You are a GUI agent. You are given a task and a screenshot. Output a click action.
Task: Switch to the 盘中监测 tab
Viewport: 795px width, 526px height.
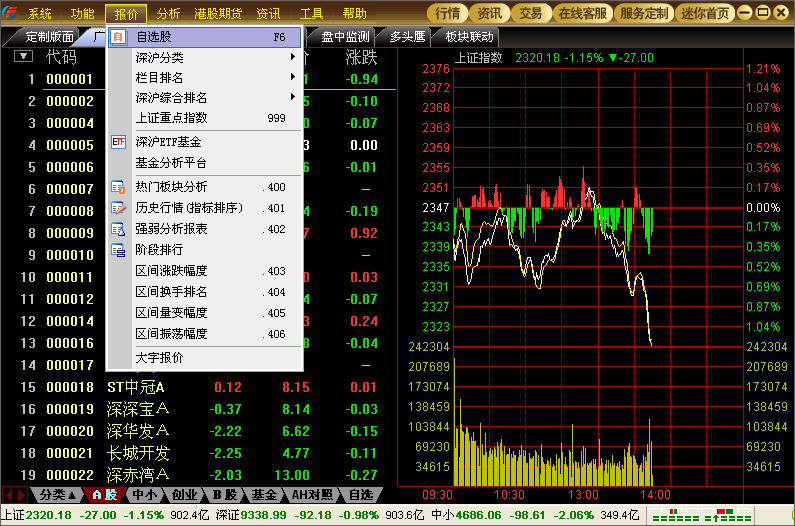point(346,37)
